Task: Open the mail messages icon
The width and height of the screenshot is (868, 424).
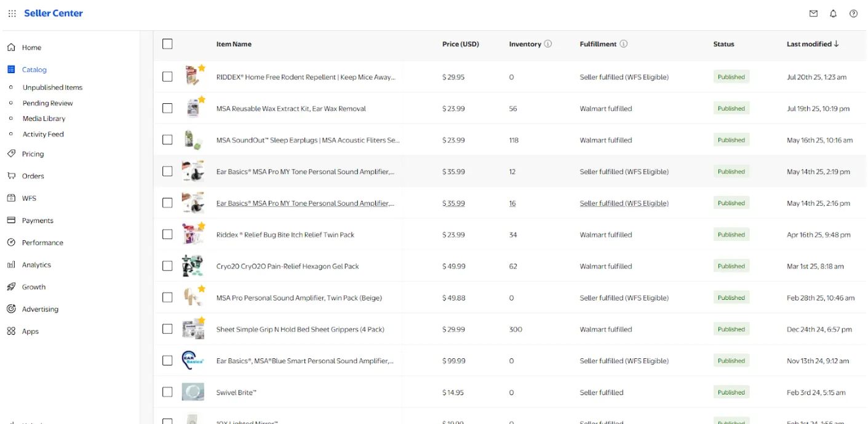Action: 813,14
